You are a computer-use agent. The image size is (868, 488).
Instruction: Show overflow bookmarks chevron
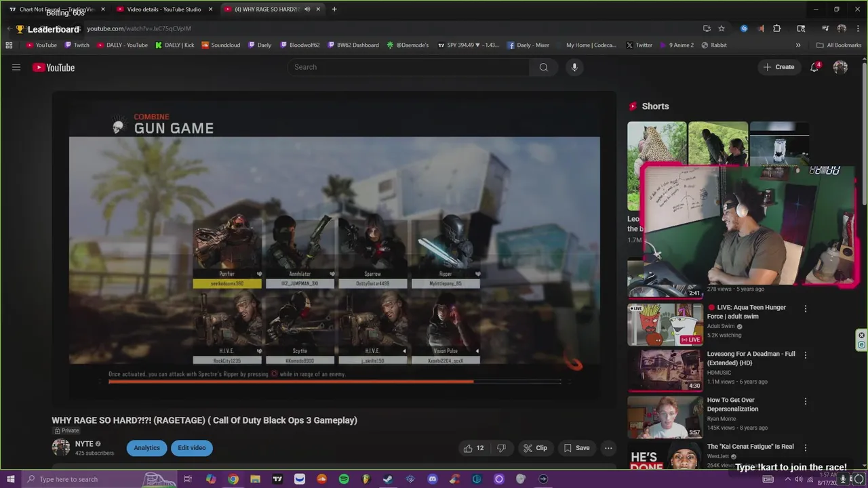797,45
